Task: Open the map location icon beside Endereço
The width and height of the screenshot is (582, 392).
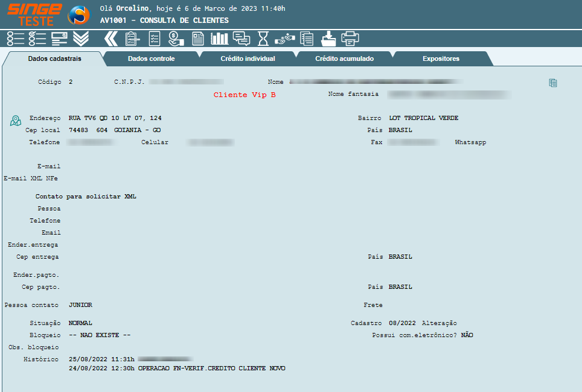Action: pos(16,121)
